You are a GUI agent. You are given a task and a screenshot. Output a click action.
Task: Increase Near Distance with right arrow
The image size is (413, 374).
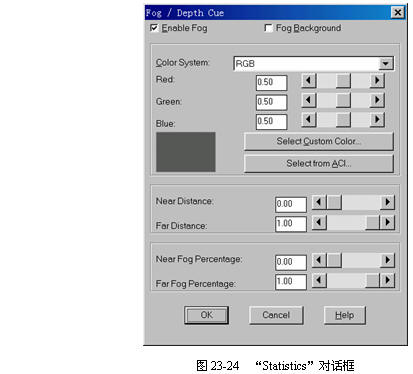click(387, 202)
